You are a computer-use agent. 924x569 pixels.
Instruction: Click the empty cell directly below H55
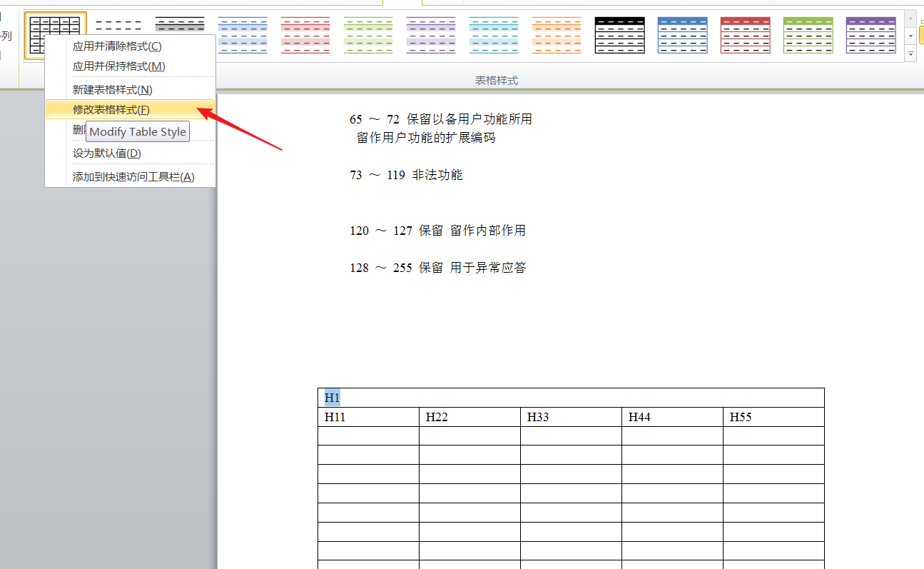click(773, 436)
